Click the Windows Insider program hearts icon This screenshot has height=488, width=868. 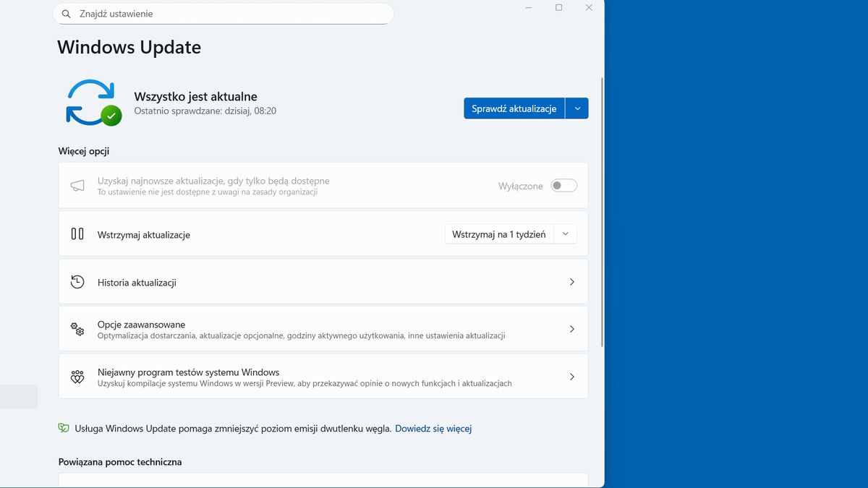(x=77, y=377)
